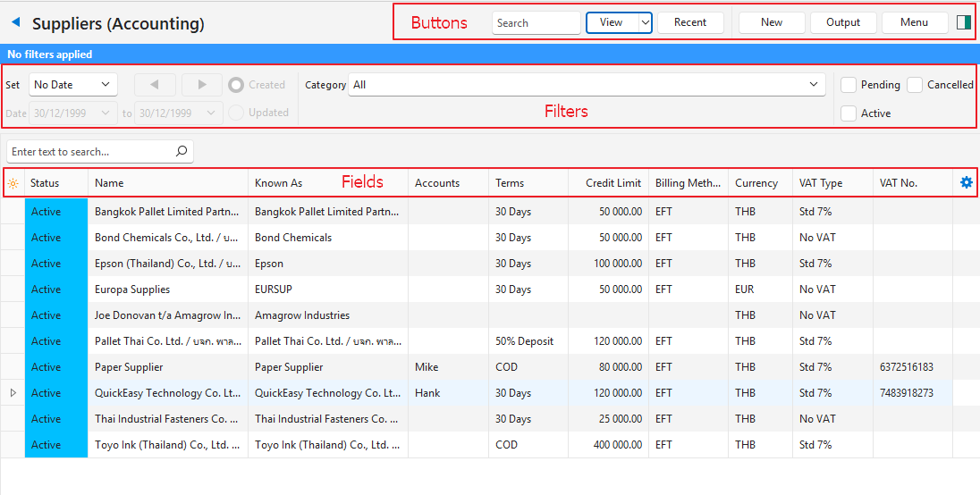Enable the Pending checkbox filter
Viewport: 980px width, 495px height.
pos(849,85)
